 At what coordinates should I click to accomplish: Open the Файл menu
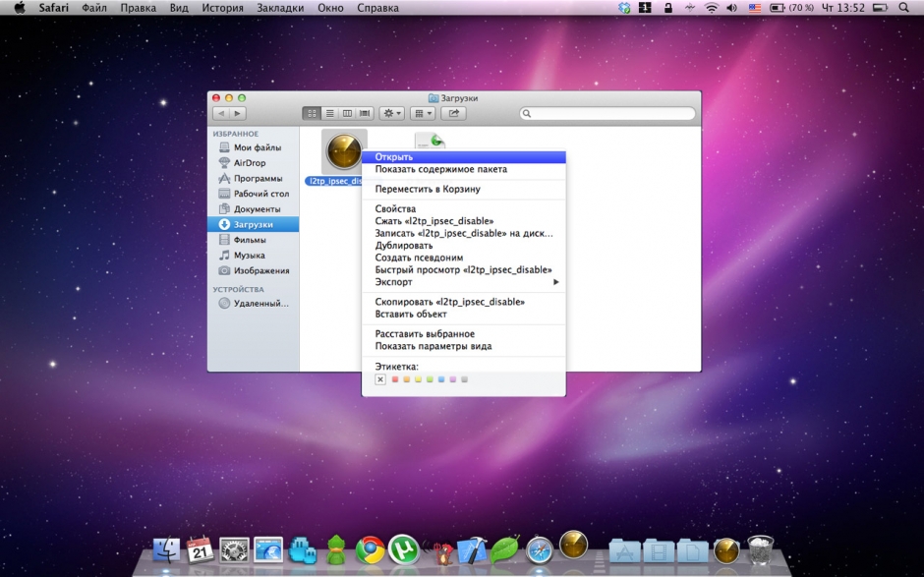pyautogui.click(x=94, y=8)
